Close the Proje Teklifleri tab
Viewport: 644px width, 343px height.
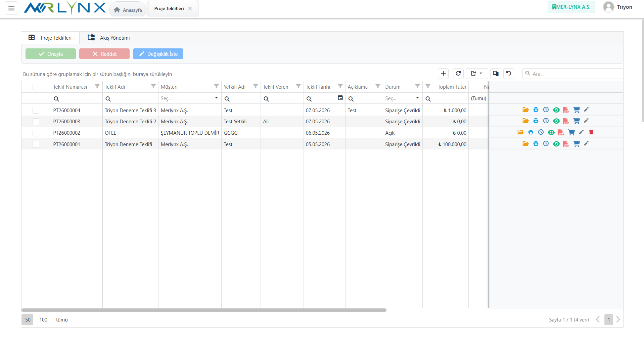coord(190,8)
